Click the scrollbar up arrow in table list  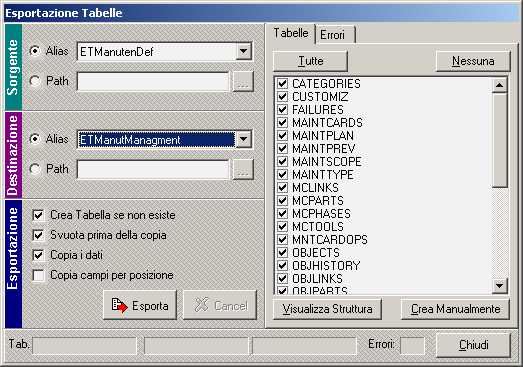pyautogui.click(x=499, y=85)
